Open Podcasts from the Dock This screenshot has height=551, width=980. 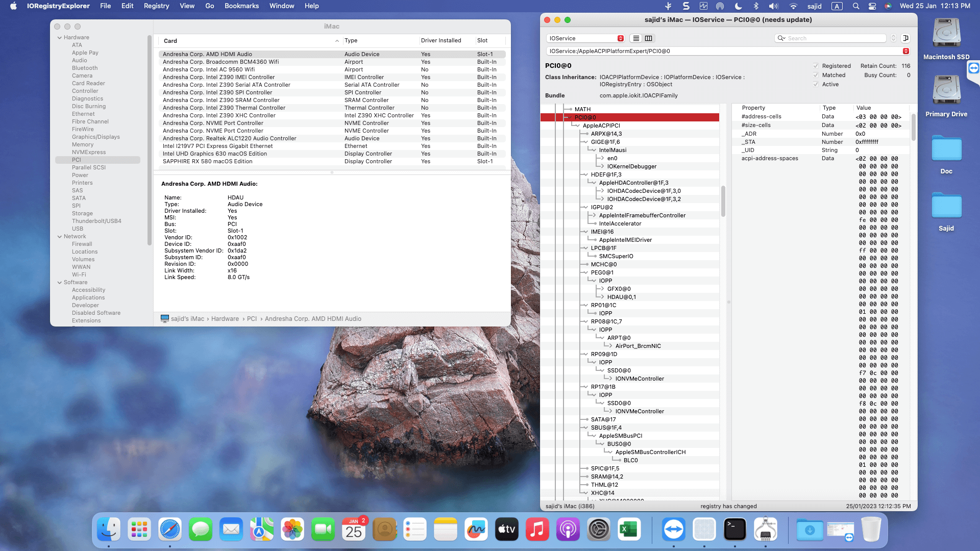coord(568,530)
